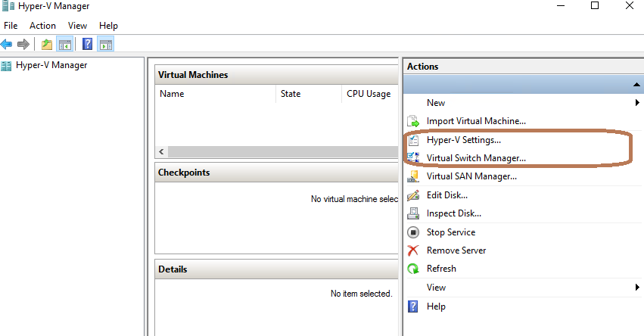Click Remove Server red X
This screenshot has height=336, width=644.
pos(413,250)
